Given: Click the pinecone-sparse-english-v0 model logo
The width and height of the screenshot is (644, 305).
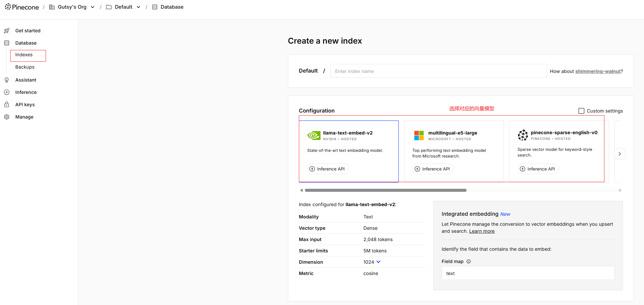Looking at the screenshot, I should tap(523, 135).
